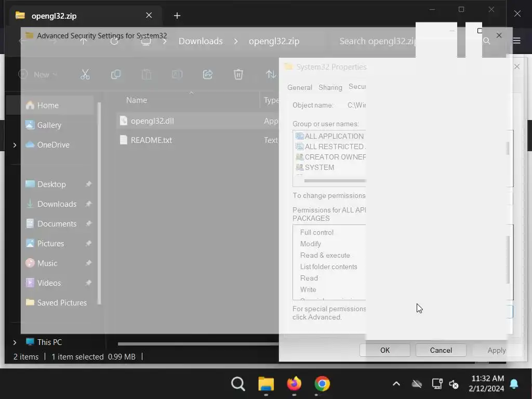Click the network display tray icon
Screen dimensions: 532x399
pyautogui.click(x=437, y=384)
